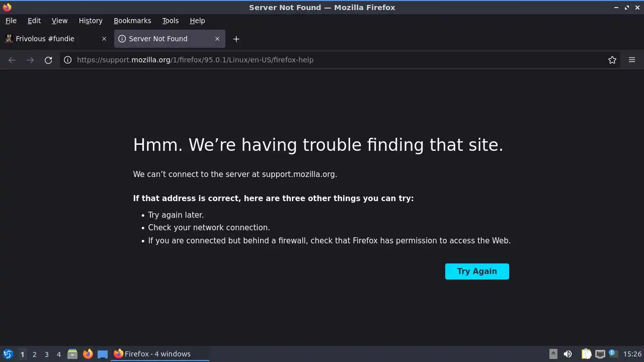Select the Server Not Found tab
This screenshot has height=362, width=644.
[170, 39]
